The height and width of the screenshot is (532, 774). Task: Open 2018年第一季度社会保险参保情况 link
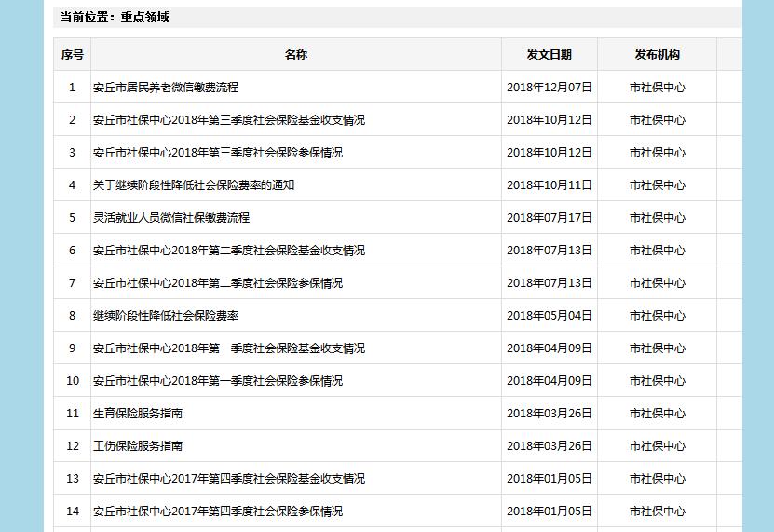click(x=218, y=381)
